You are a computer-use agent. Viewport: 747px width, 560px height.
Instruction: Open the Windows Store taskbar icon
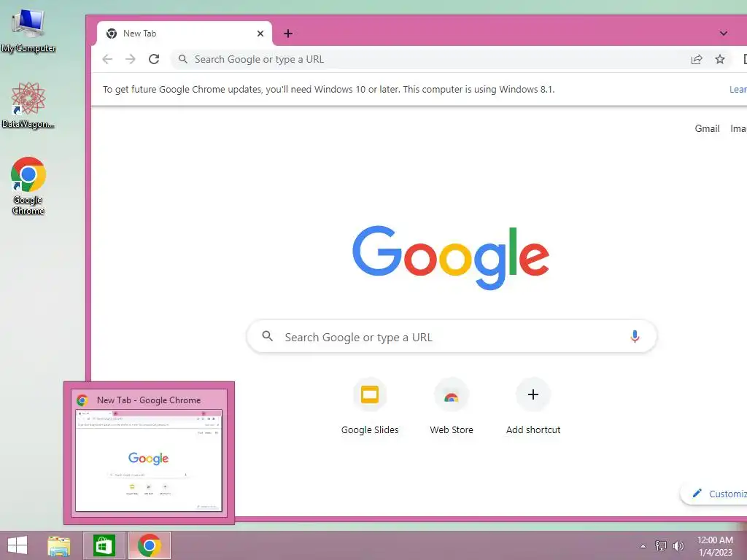point(104,545)
